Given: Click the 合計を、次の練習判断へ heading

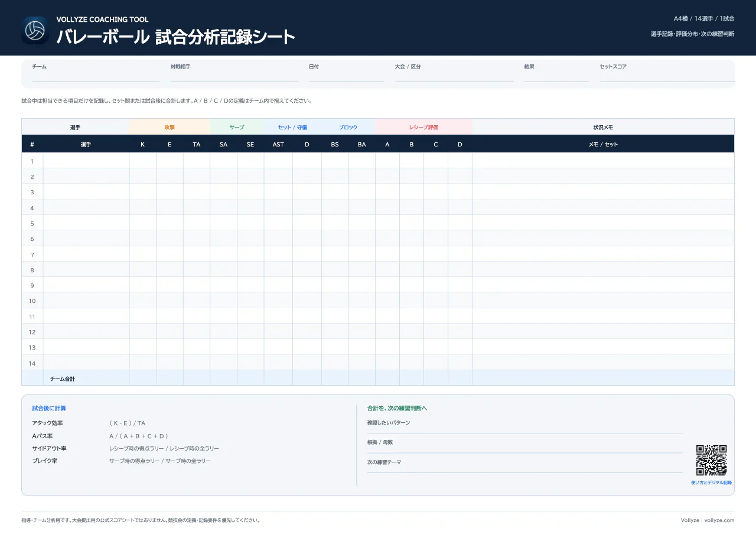Looking at the screenshot, I should [x=397, y=408].
